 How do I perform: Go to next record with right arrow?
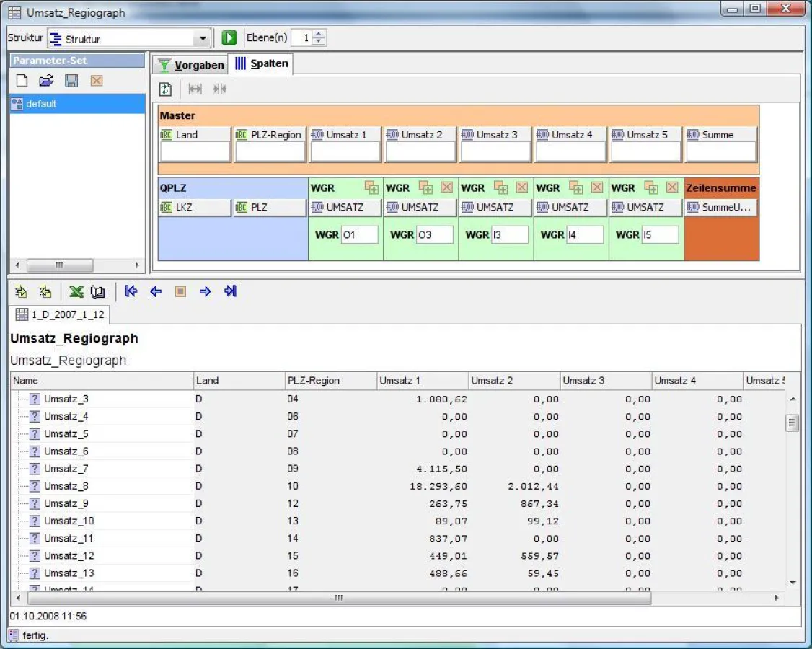click(x=206, y=291)
